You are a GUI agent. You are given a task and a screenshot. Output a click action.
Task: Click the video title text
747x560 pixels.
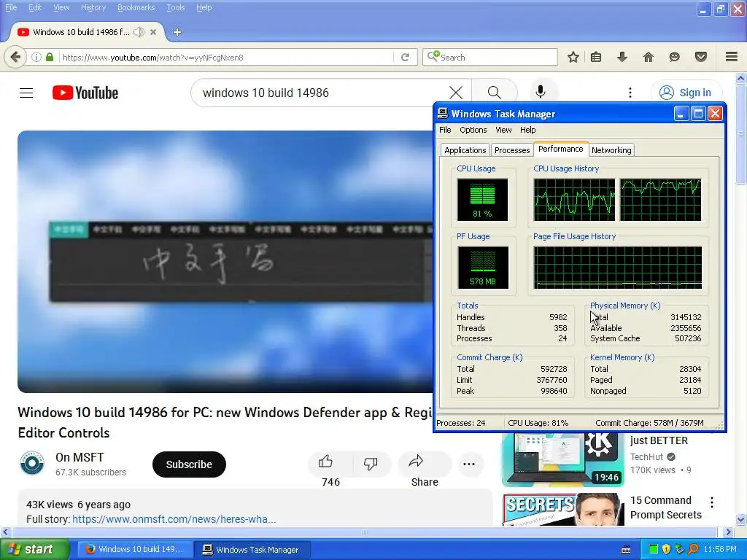225,422
